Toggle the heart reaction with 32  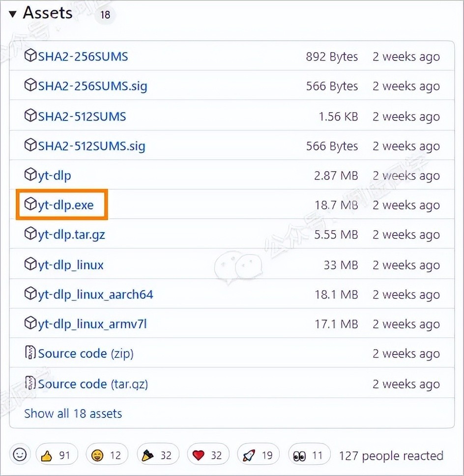207,455
